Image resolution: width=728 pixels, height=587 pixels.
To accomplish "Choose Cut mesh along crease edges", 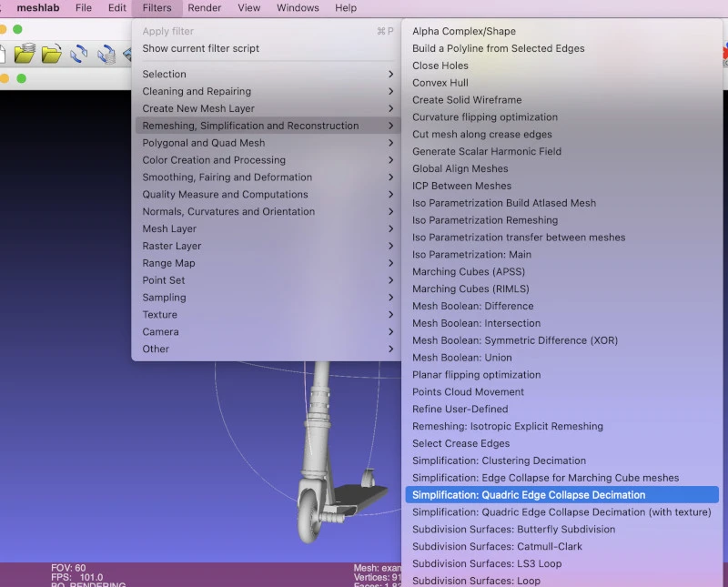I will pos(561,134).
